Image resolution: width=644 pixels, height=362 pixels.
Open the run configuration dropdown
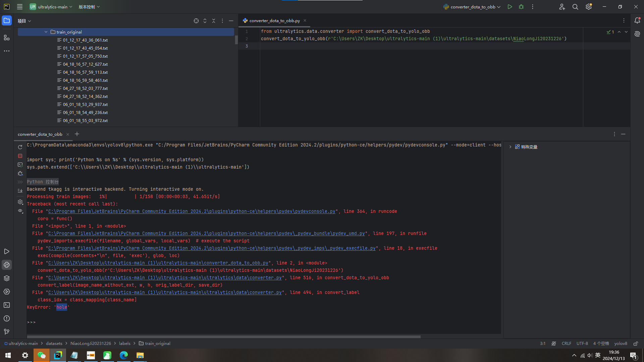(x=473, y=7)
